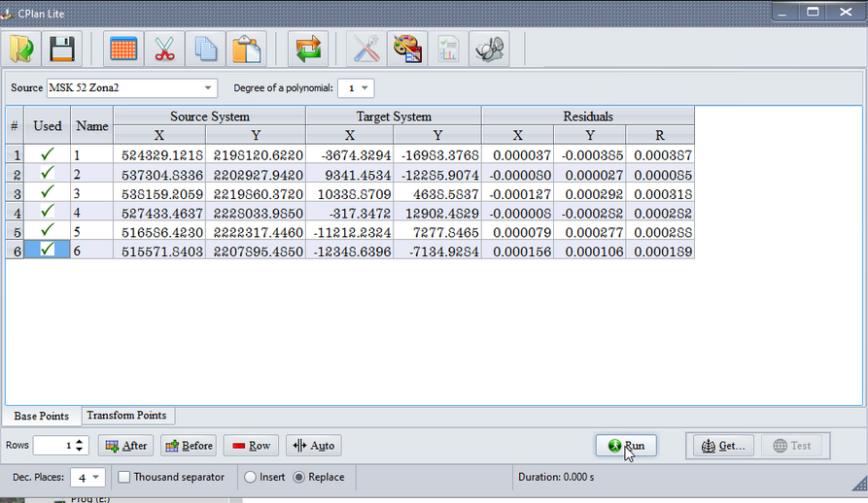Open the Source coordinate system dropdown

[131, 88]
